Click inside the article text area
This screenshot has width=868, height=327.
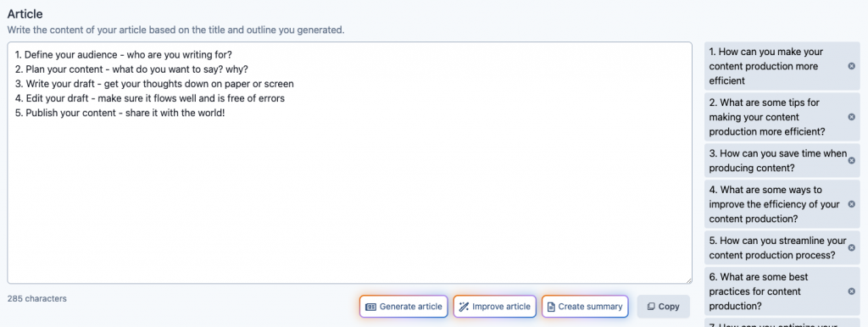point(349,163)
